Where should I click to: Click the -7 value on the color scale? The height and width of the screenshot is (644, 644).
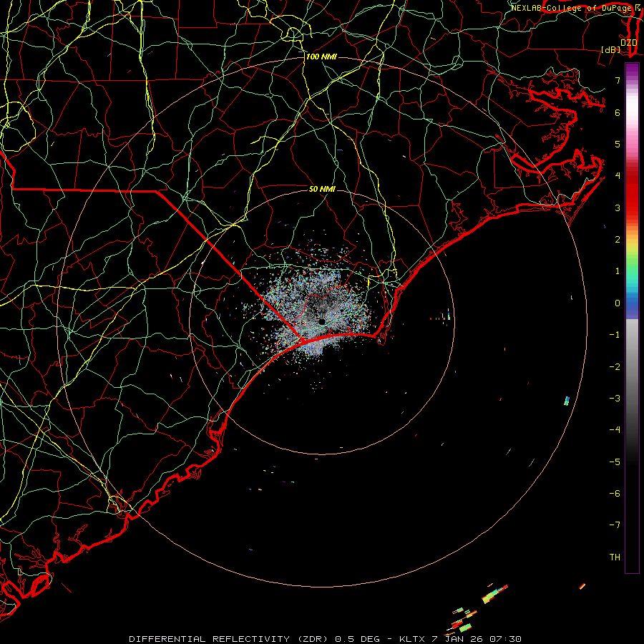(x=615, y=525)
